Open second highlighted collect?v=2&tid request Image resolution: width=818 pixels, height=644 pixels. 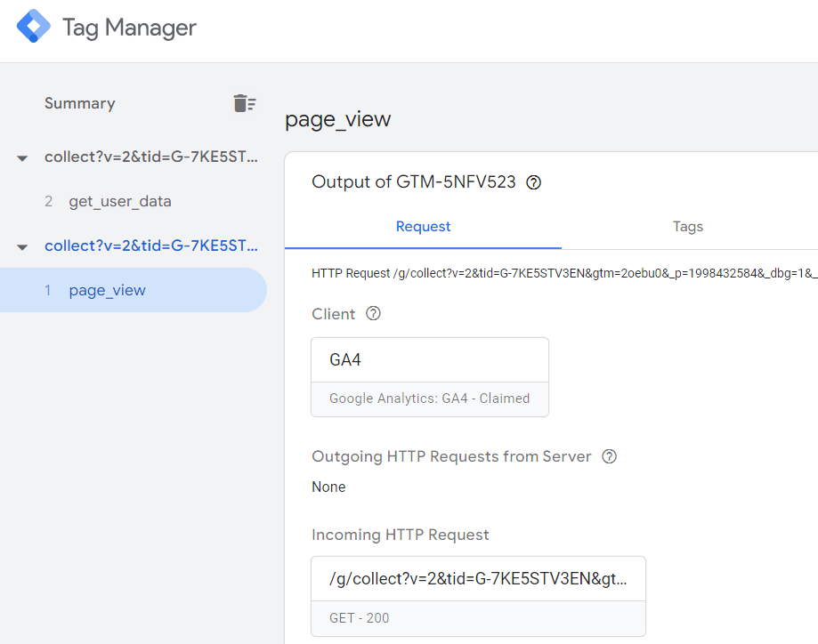[151, 246]
